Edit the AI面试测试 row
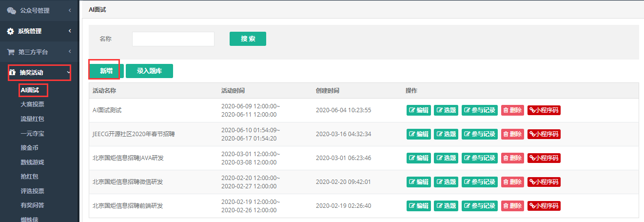The height and width of the screenshot is (222, 644). point(419,110)
